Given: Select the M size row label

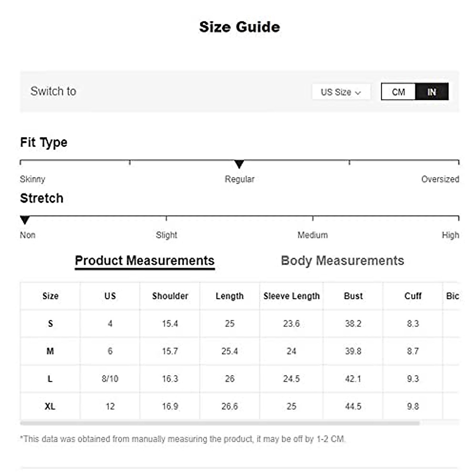Looking at the screenshot, I should coord(50,351).
